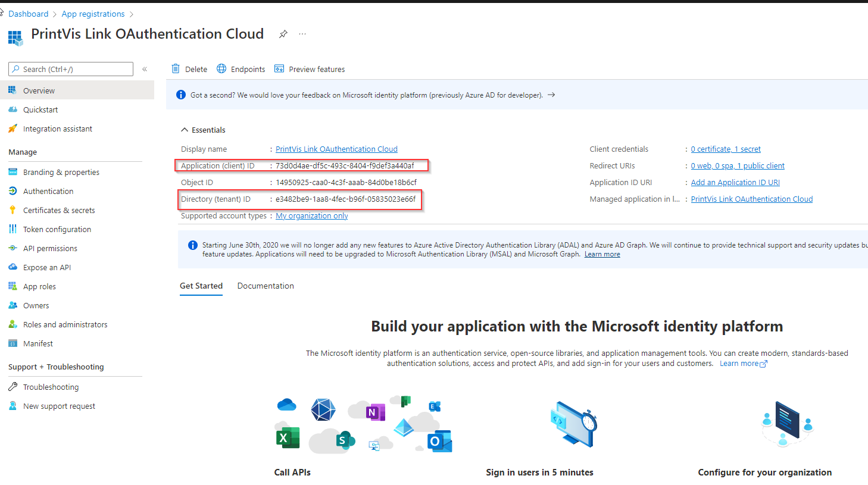Click the feedback banner arrow
The height and width of the screenshot is (485, 868).
[x=551, y=95]
